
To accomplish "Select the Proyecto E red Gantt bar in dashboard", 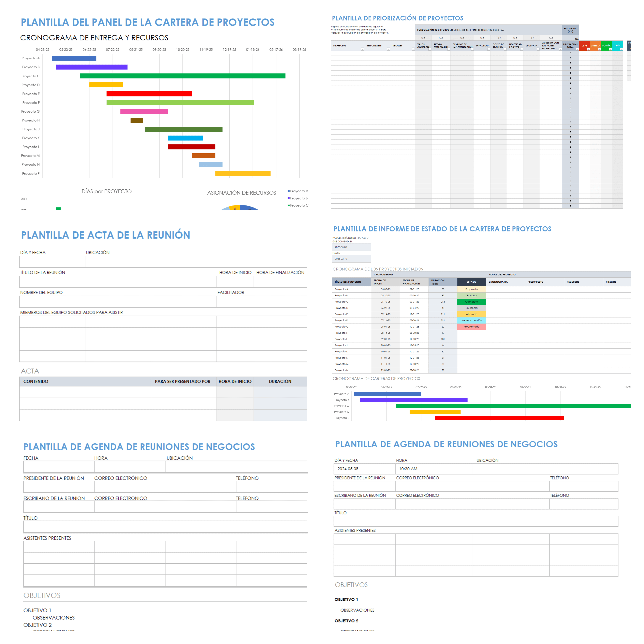I will tap(149, 94).
